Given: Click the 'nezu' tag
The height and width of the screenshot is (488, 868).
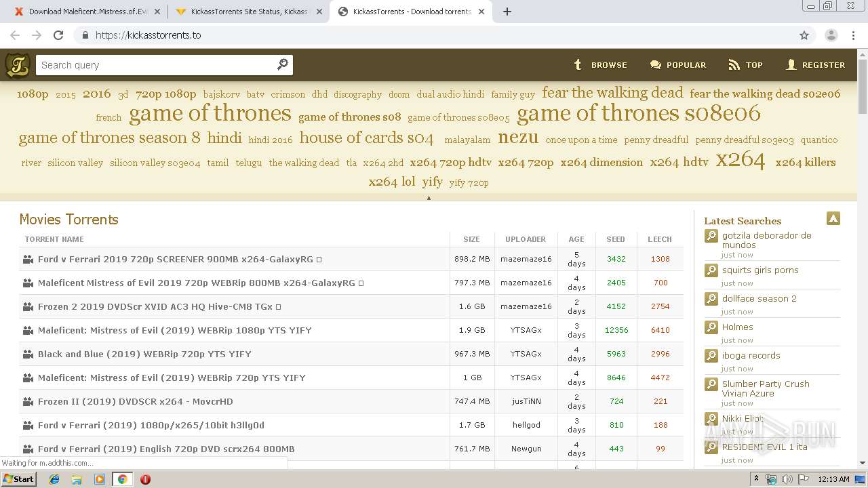Looking at the screenshot, I should 518,137.
